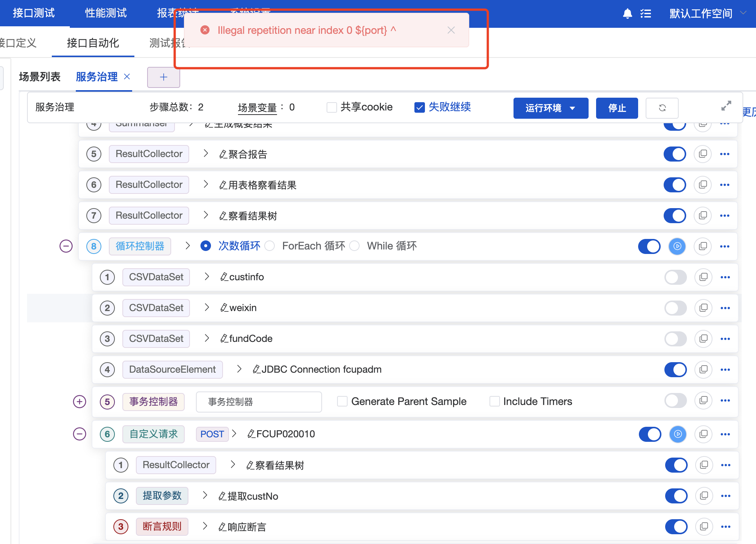
Task: Refresh the 服务治理 scenario with refresh icon
Action: click(x=662, y=108)
